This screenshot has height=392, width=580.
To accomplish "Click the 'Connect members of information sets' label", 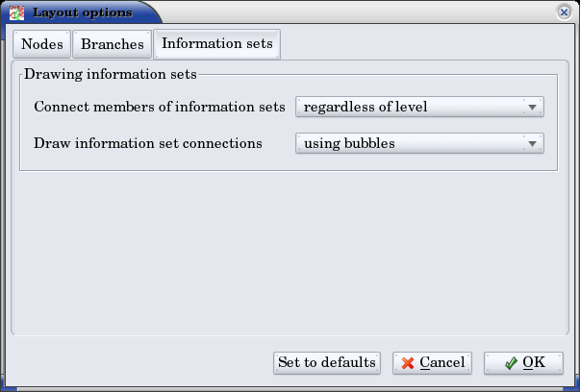I will (159, 107).
